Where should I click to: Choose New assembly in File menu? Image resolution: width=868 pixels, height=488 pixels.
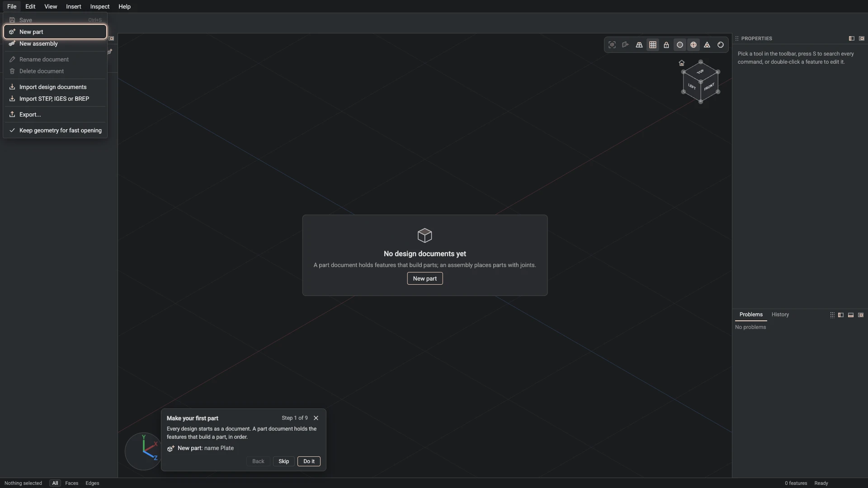[55, 44]
